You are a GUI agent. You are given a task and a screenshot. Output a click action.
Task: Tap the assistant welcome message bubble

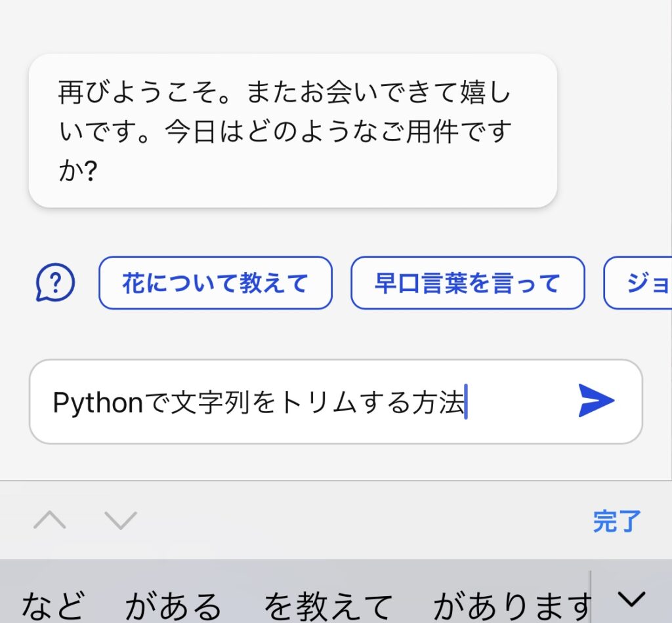293,131
